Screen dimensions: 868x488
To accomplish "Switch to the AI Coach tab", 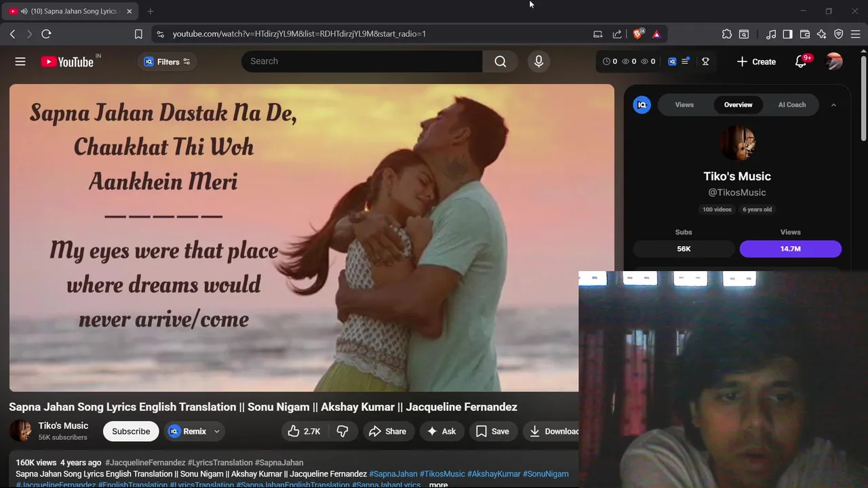I will point(792,104).
